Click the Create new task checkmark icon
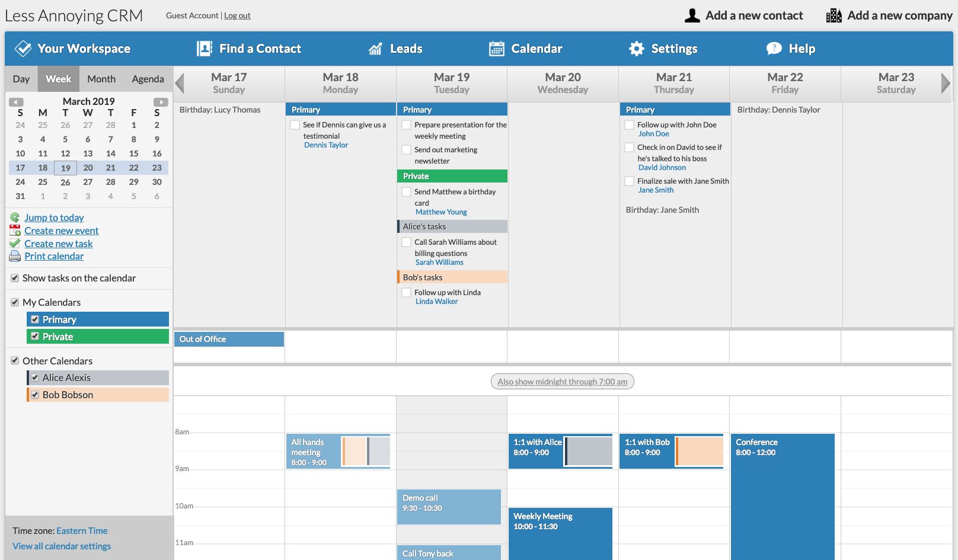This screenshot has width=958, height=560. 15,244
